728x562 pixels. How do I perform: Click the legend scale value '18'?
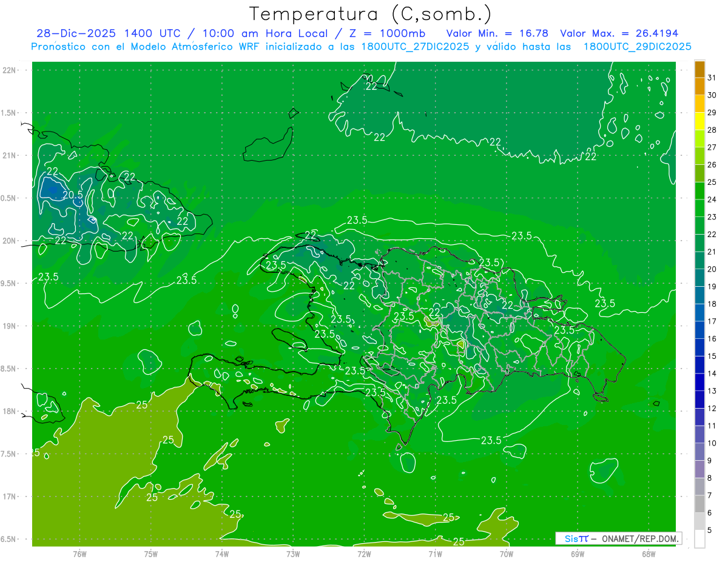(x=712, y=304)
